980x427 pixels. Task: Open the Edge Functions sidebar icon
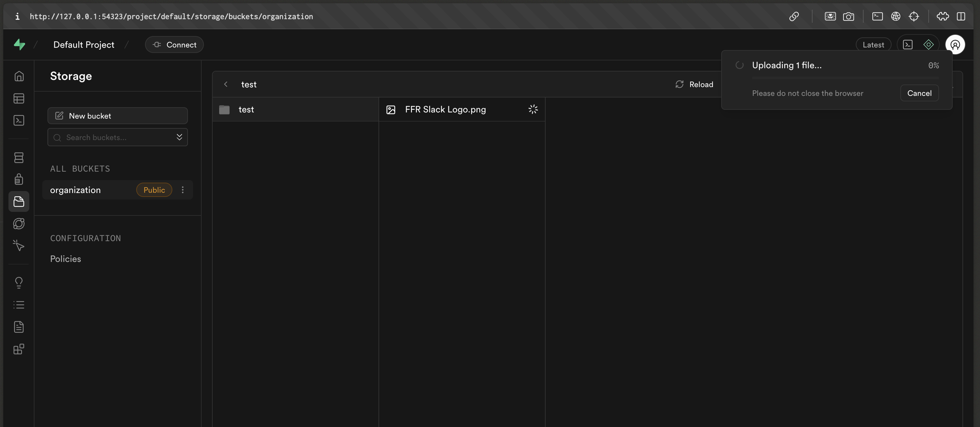pos(19,224)
